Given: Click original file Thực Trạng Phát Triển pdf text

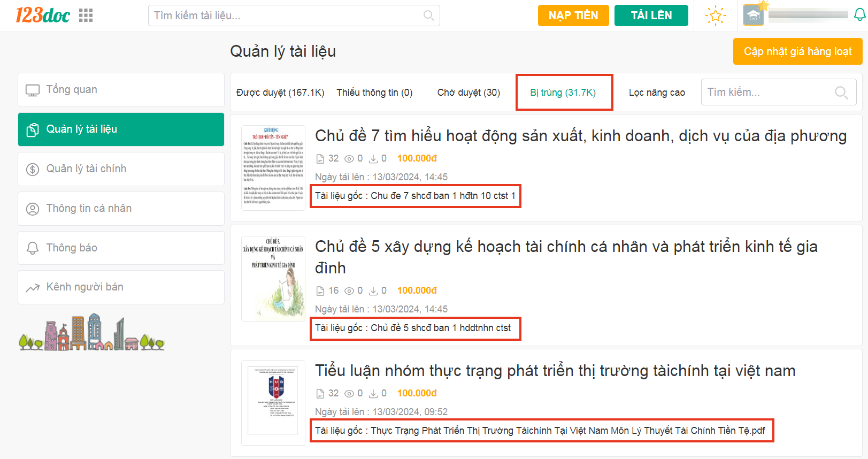Looking at the screenshot, I should click(568, 431).
